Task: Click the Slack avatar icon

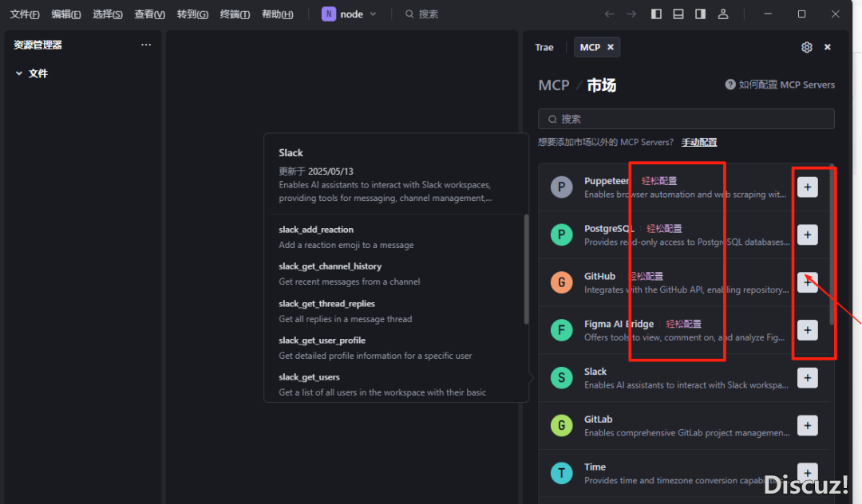Action: 561,378
